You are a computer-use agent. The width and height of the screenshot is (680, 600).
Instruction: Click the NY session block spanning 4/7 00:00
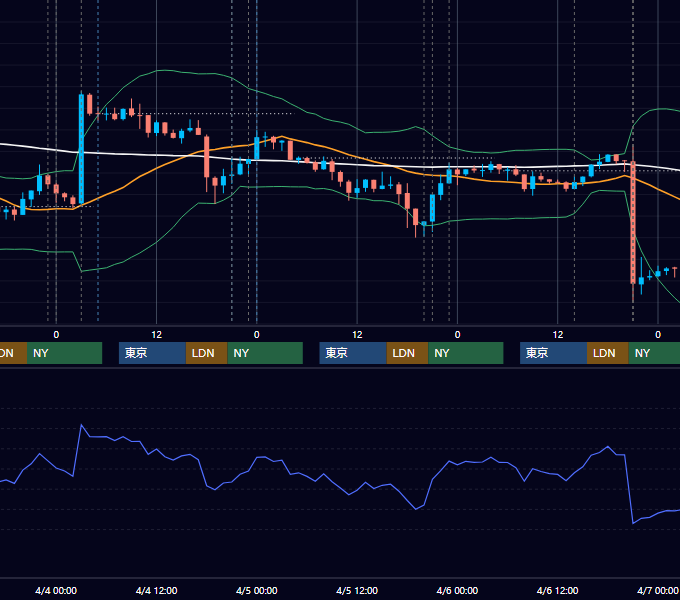654,353
